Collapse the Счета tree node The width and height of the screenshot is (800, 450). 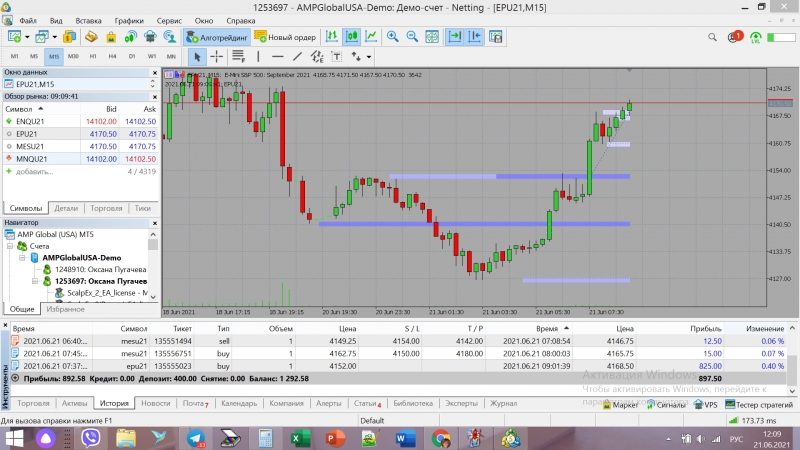pyautogui.click(x=10, y=246)
